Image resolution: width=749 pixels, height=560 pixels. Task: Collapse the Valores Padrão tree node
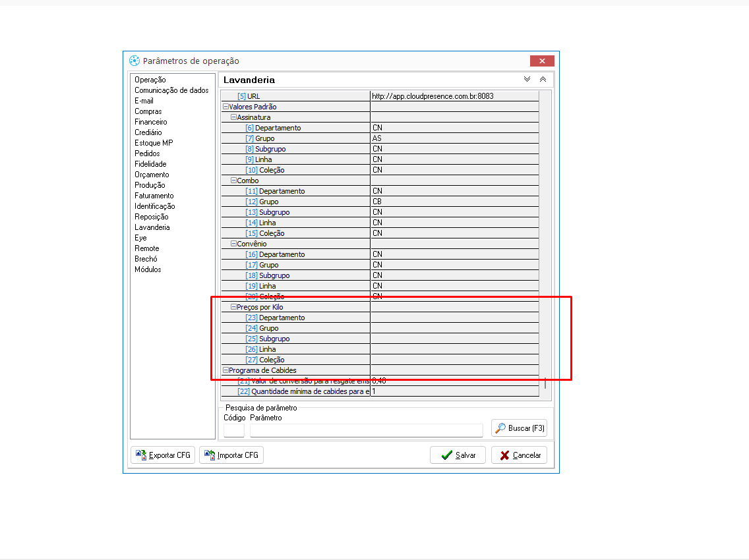pos(225,107)
